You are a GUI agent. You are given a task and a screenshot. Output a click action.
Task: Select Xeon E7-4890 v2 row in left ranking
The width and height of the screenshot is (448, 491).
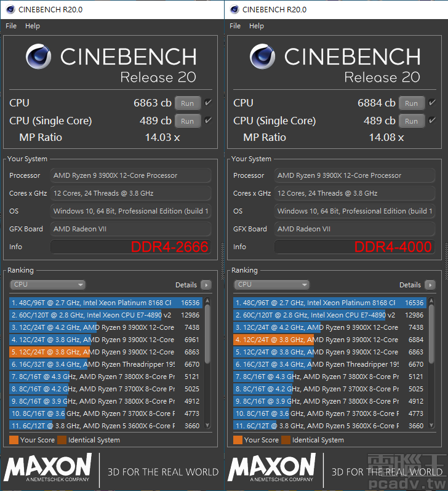pyautogui.click(x=106, y=315)
